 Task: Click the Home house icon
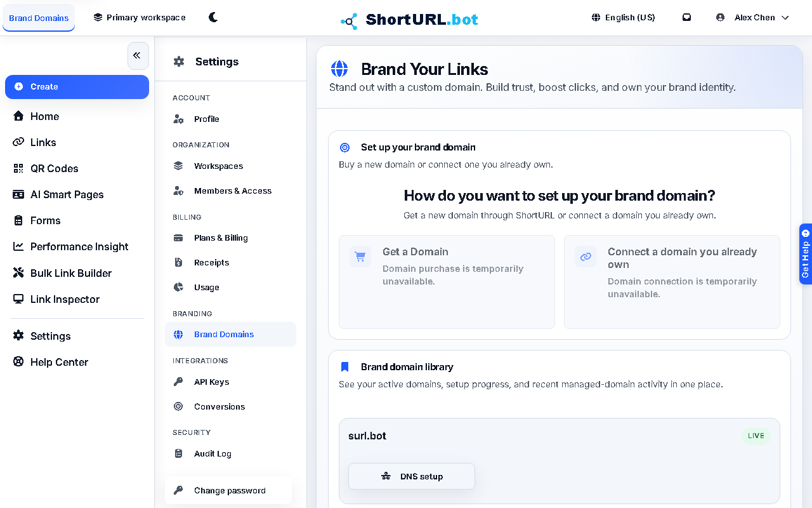[18, 116]
